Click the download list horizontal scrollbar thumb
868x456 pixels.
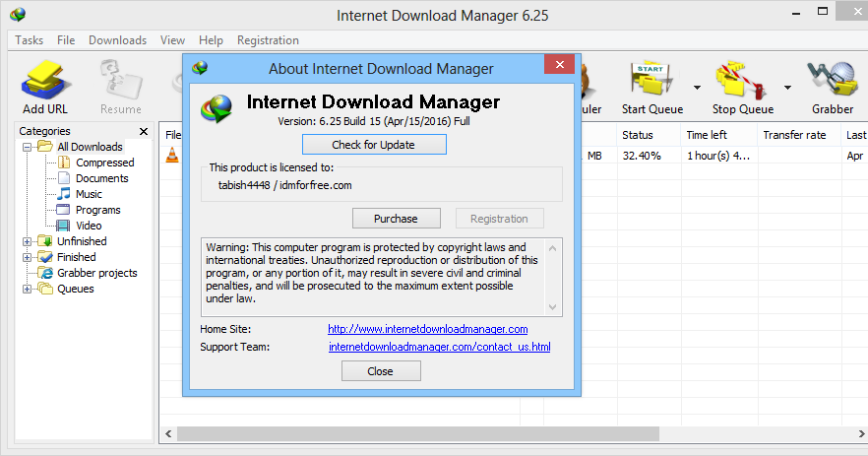(418, 433)
